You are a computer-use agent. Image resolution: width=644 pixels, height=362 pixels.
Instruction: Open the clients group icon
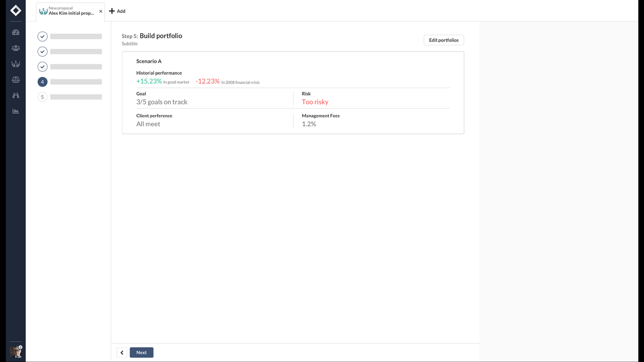(16, 48)
